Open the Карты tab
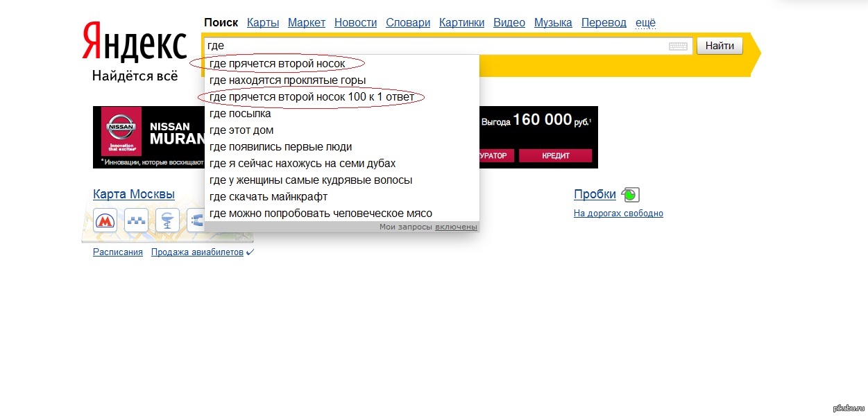This screenshot has width=868, height=416. [x=263, y=23]
